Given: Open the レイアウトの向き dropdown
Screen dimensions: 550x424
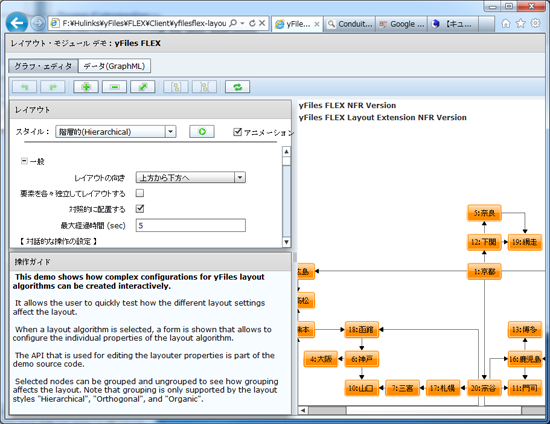Looking at the screenshot, I should pos(240,177).
